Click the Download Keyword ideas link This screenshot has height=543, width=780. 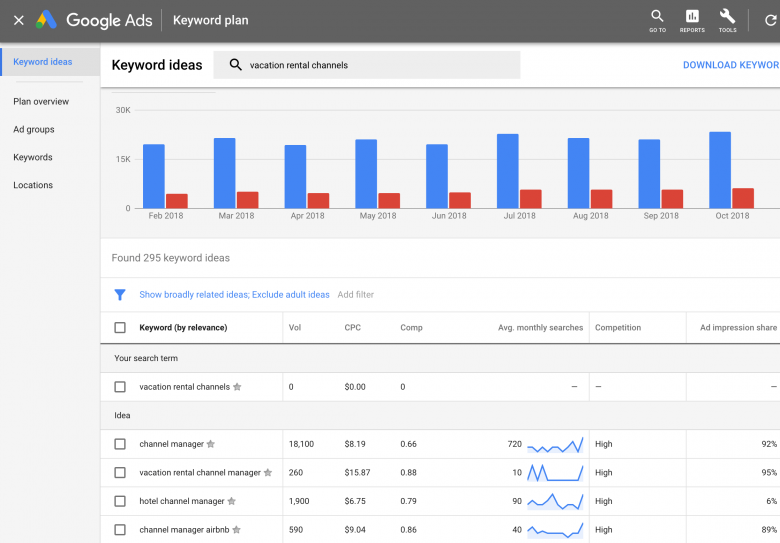pyautogui.click(x=731, y=65)
